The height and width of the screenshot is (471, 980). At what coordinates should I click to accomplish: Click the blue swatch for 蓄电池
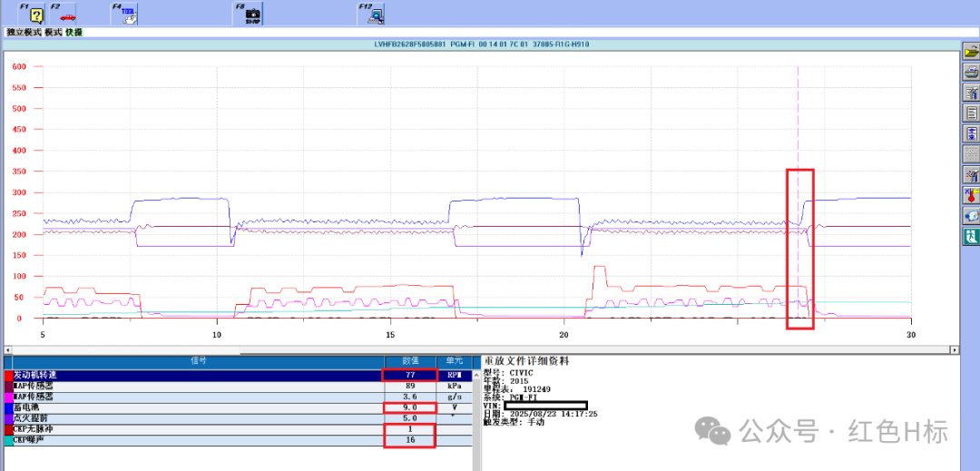(8, 407)
